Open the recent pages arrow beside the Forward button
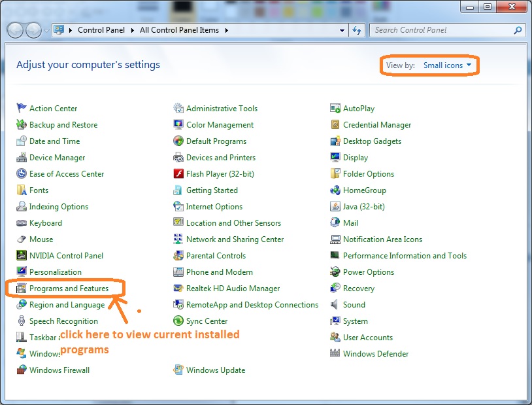Image resolution: width=532 pixels, height=405 pixels. [x=46, y=30]
